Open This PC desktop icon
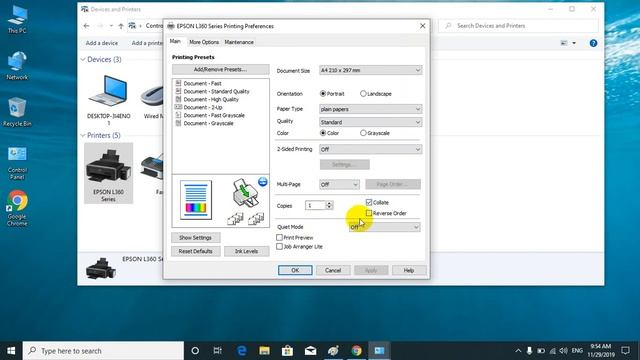This screenshot has width=640, height=360. click(17, 20)
